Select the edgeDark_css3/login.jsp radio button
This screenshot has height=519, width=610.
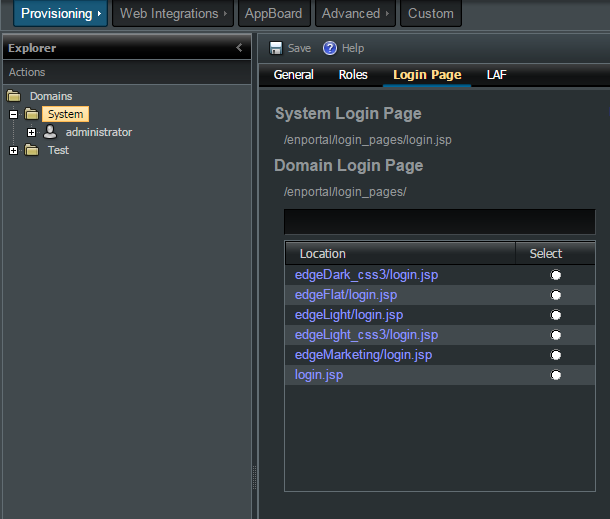click(x=556, y=275)
